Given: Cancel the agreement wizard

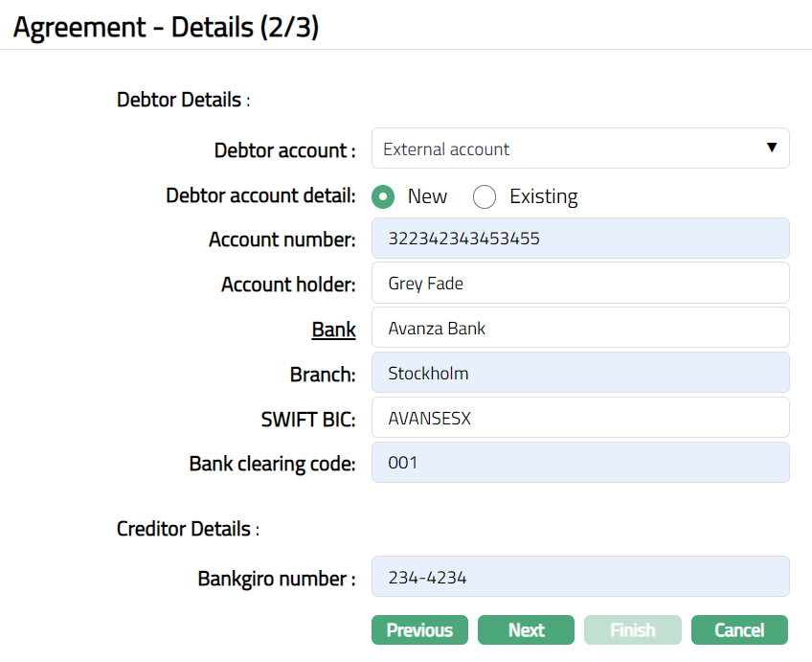Looking at the screenshot, I should tap(739, 629).
